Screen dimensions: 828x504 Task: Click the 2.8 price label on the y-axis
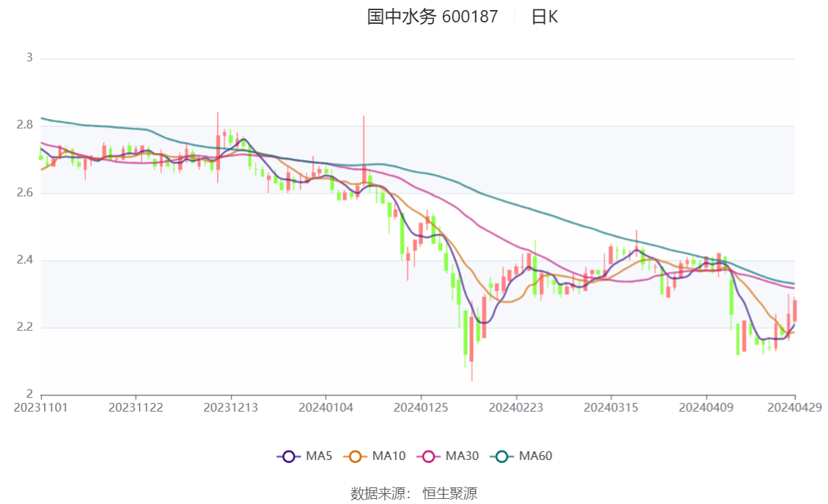click(25, 125)
